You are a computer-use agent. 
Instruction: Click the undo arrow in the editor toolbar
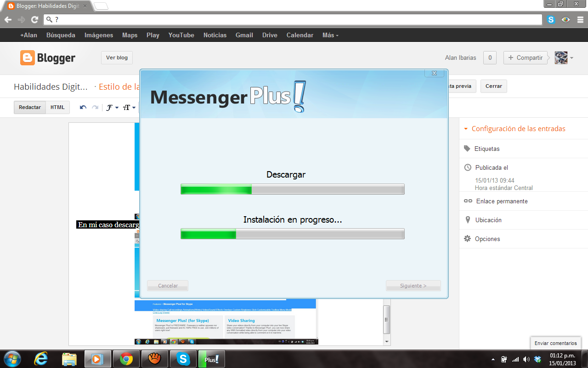pos(83,108)
